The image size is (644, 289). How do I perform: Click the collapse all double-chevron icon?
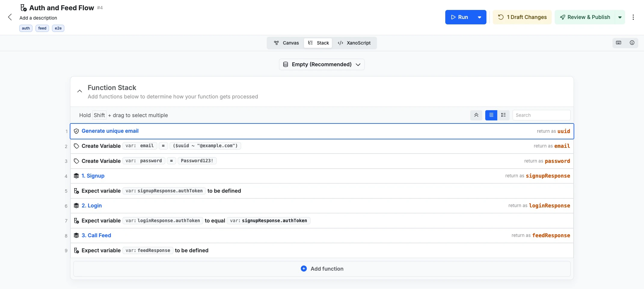[x=476, y=115]
